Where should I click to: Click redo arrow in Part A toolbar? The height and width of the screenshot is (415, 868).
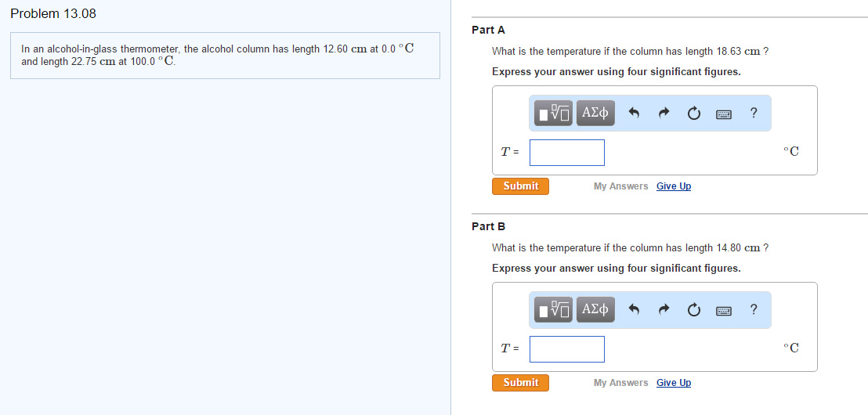(664, 114)
